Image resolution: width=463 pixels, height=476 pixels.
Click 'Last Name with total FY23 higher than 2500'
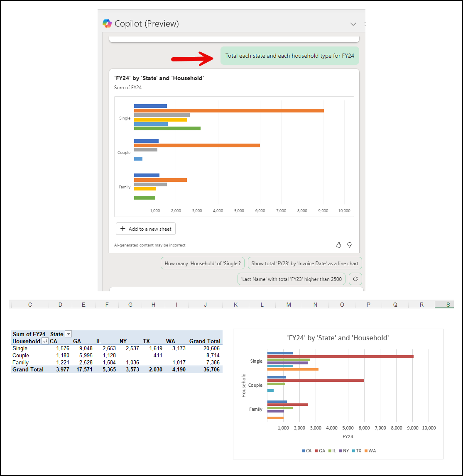coord(292,279)
